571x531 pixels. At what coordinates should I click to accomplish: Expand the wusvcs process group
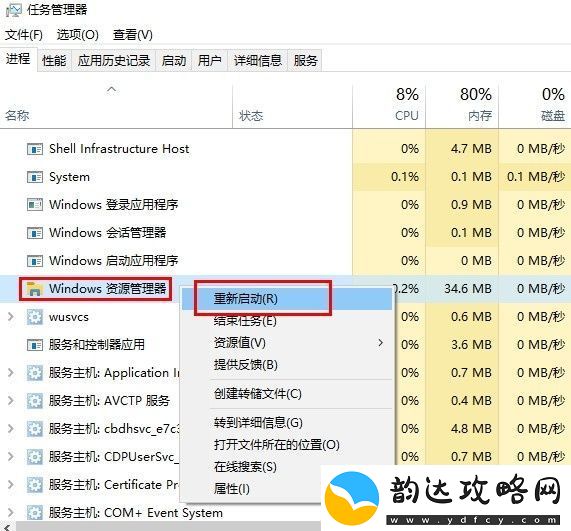pos(11,317)
